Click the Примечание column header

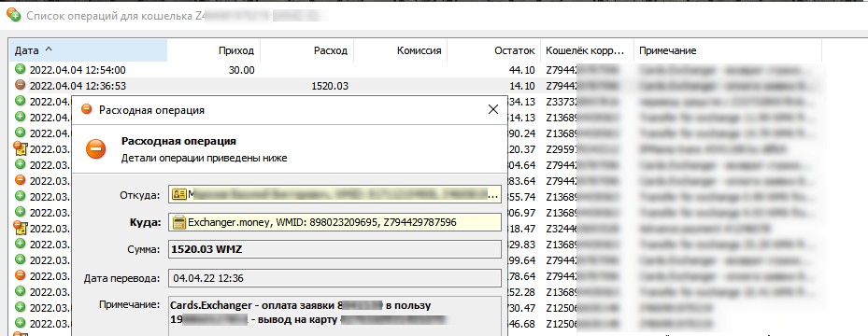(x=728, y=50)
